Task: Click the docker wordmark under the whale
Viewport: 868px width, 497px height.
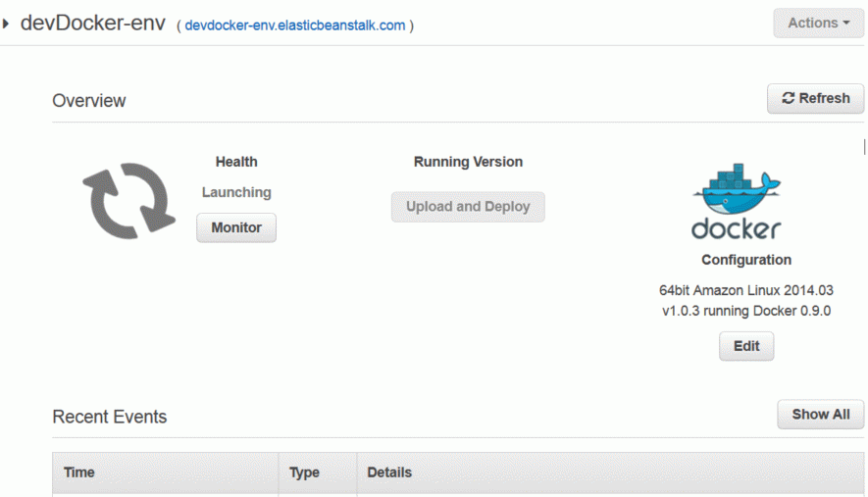Action: pos(737,229)
